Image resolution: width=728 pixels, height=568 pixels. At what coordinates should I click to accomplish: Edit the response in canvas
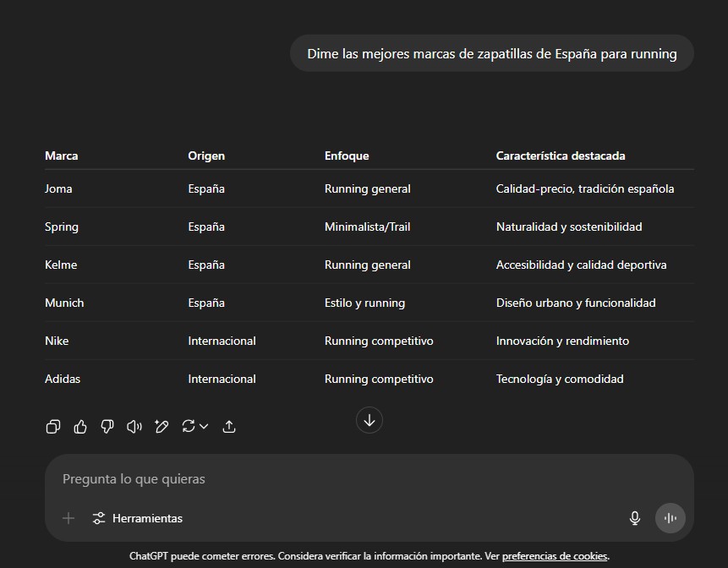(161, 426)
